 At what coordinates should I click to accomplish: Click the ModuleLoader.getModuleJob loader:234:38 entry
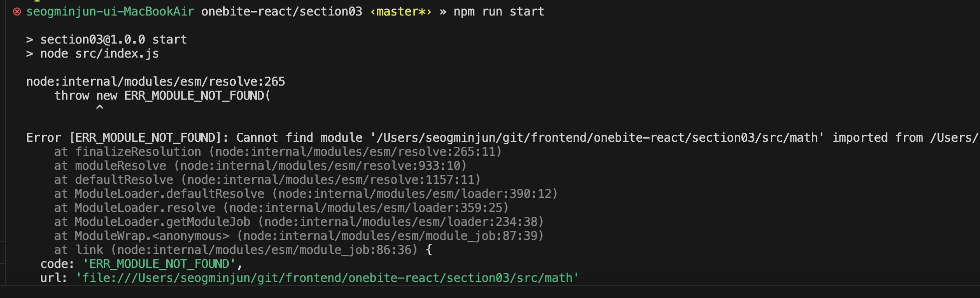pyautogui.click(x=299, y=222)
